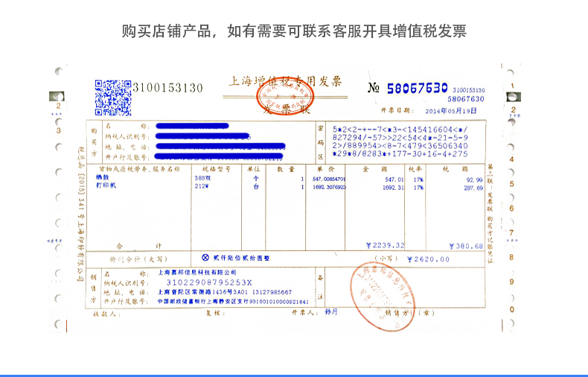Screen dimensions: 588x377
Task: Click the 打印机 item row name
Action: click(106, 186)
